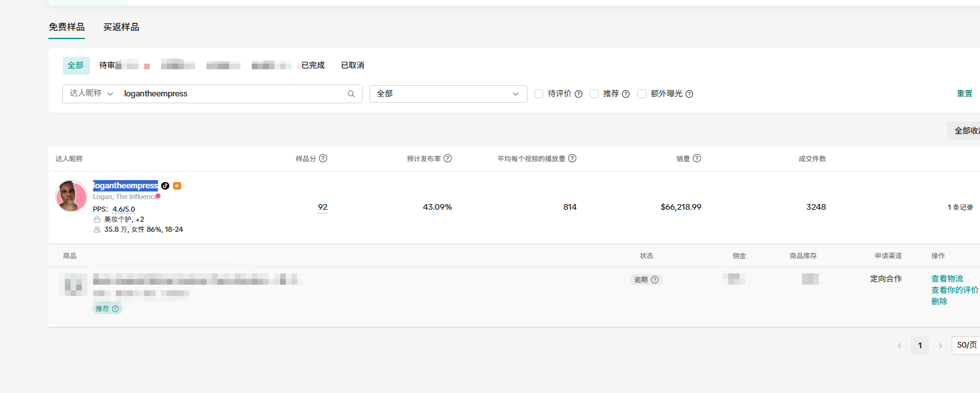This screenshot has width=980, height=393.
Task: Open help icon next to 待评价
Action: [578, 94]
